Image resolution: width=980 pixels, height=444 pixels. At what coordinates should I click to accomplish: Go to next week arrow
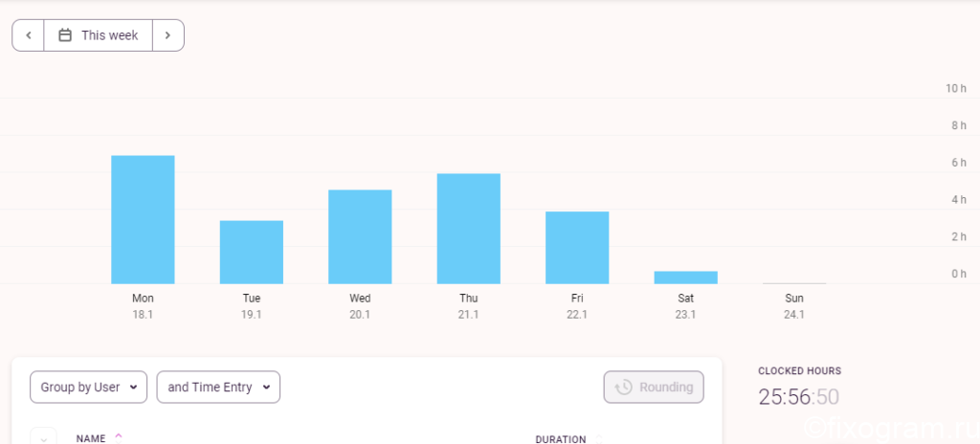point(167,35)
